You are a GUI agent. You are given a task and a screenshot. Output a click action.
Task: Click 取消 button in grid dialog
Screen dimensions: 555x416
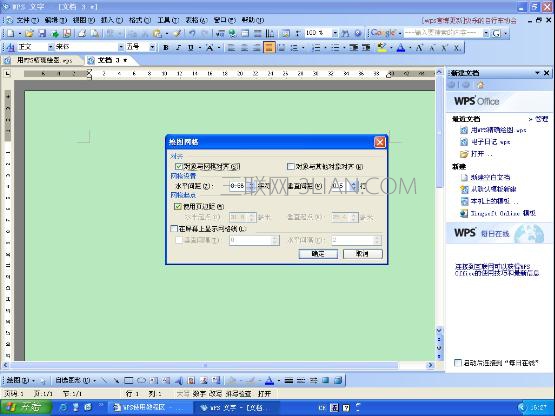(x=362, y=253)
